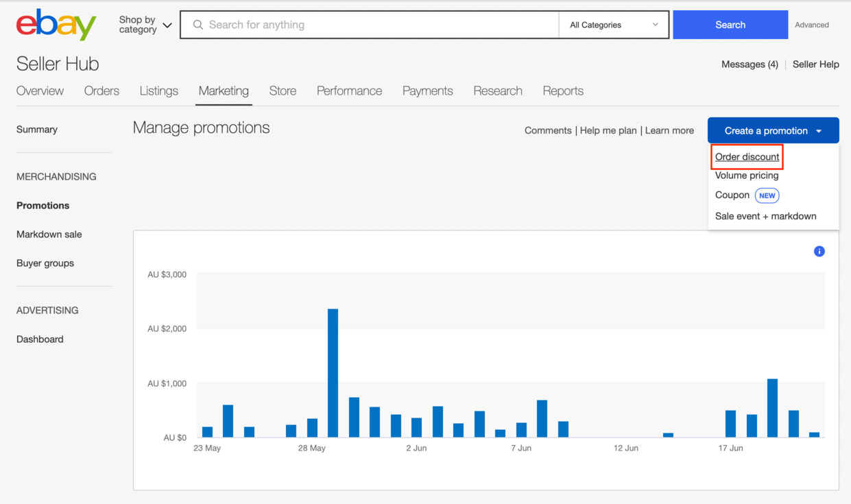Screen dimensions: 851x504
Task: Open the advertising Dashboard link
Action: [x=40, y=339]
